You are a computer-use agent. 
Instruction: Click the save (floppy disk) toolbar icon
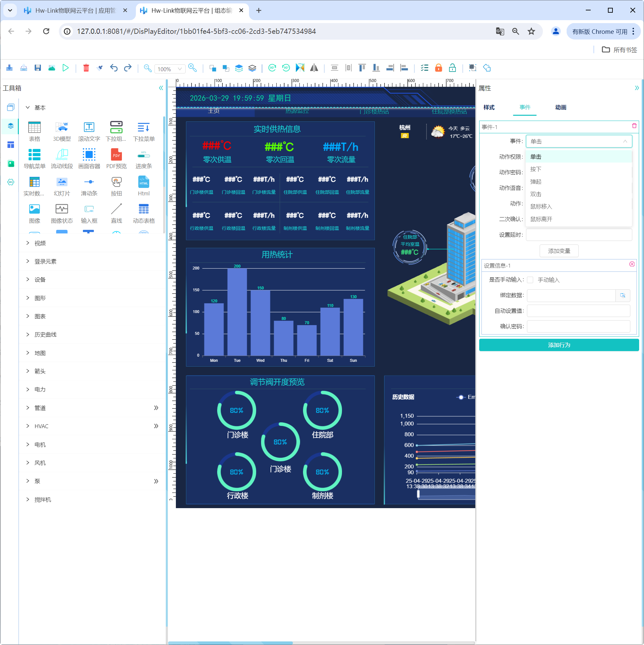(x=38, y=68)
